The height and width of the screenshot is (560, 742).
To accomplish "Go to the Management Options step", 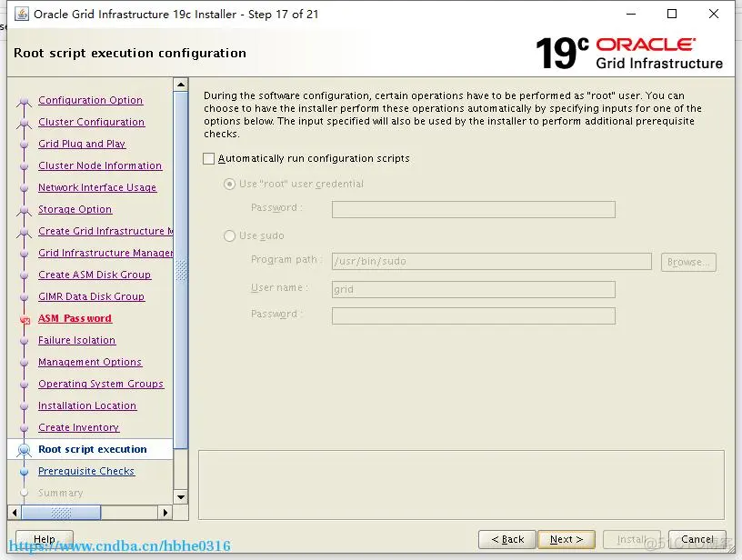I will 90,362.
